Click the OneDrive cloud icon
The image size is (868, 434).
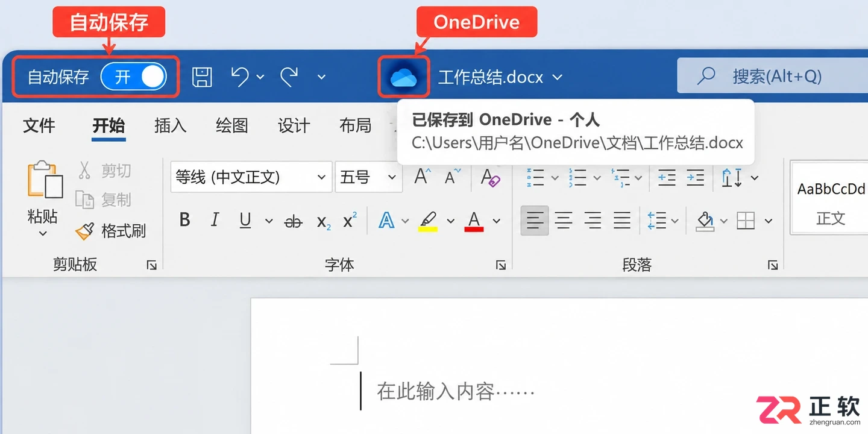[x=404, y=77]
